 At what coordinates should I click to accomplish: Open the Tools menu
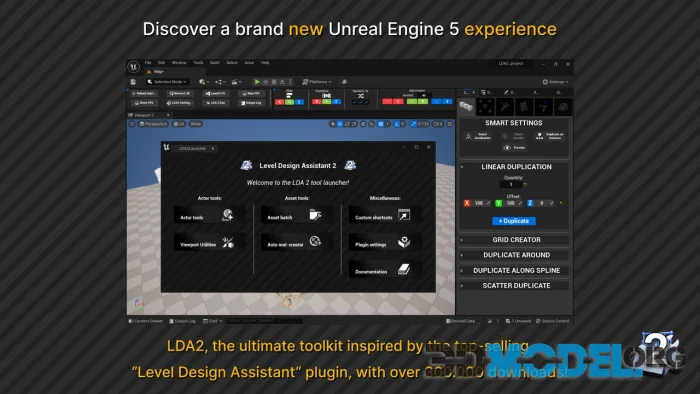click(x=199, y=63)
